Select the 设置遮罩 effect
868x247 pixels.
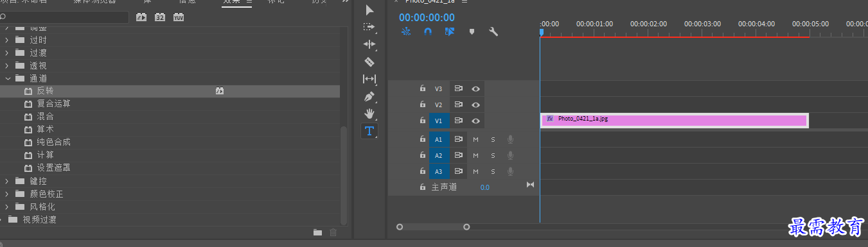pyautogui.click(x=170, y=168)
